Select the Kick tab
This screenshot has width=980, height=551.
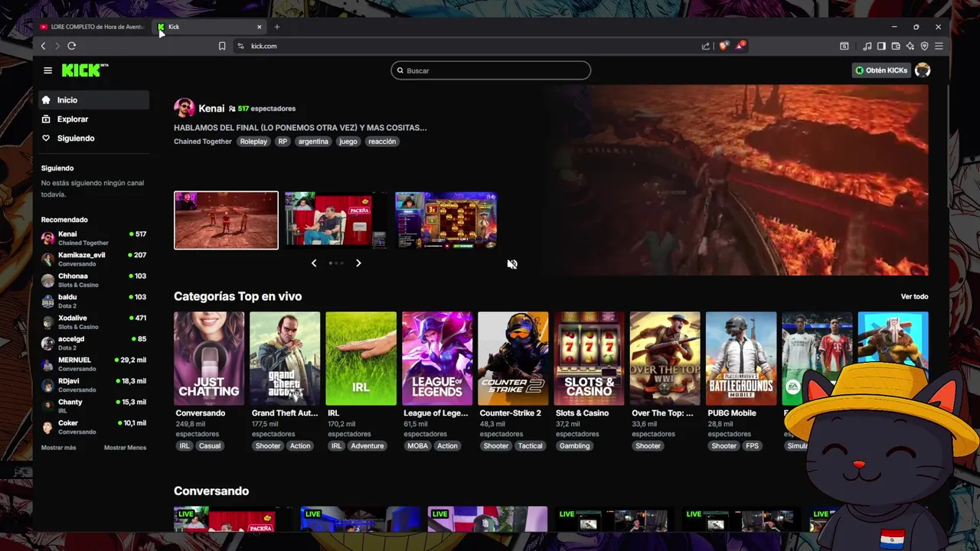[210, 27]
